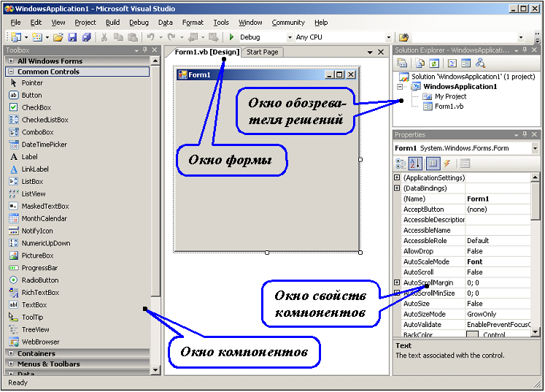
Task: Click the BackColor Control color swatch
Action: 472,334
